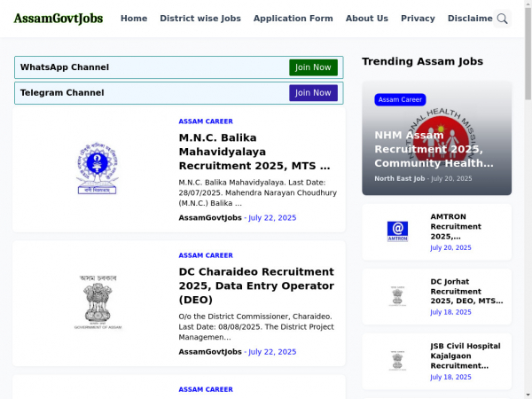
Task: Click AssamGovtJobs author under M.N.C. Balika post
Action: [x=210, y=218]
